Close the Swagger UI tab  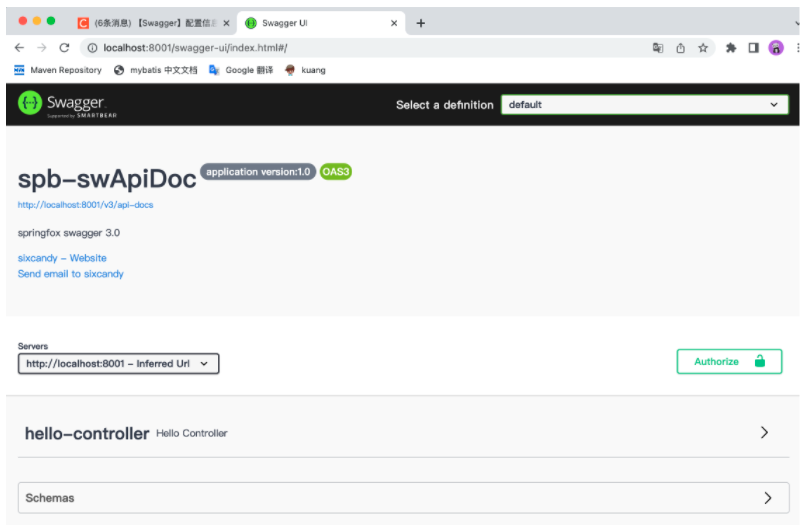coord(394,23)
